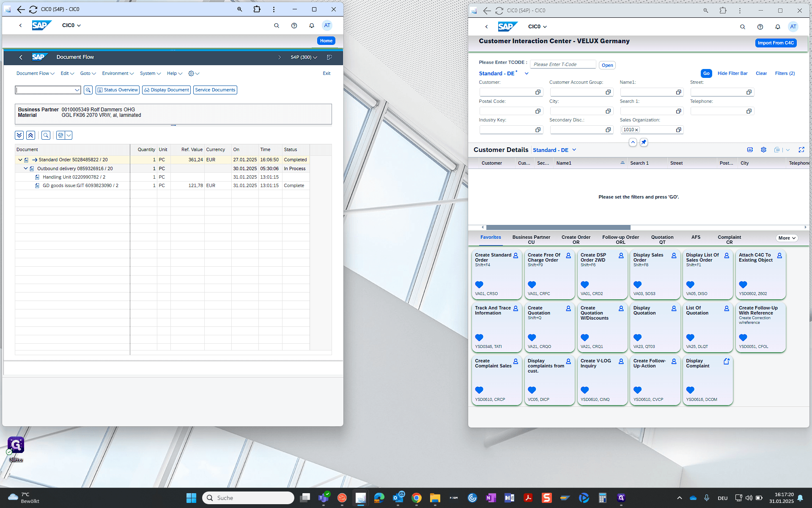
Task: Click the notifications bell in the left CIC0 window
Action: (312, 25)
